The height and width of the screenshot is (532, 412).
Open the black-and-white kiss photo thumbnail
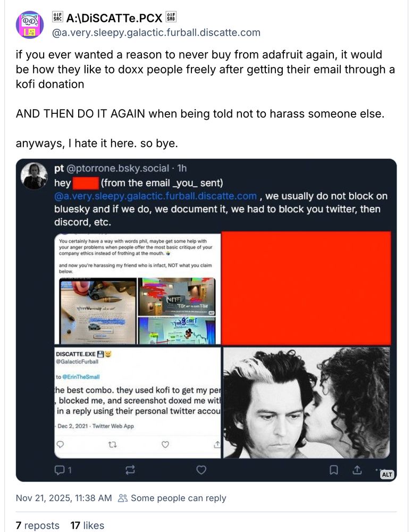click(x=307, y=402)
